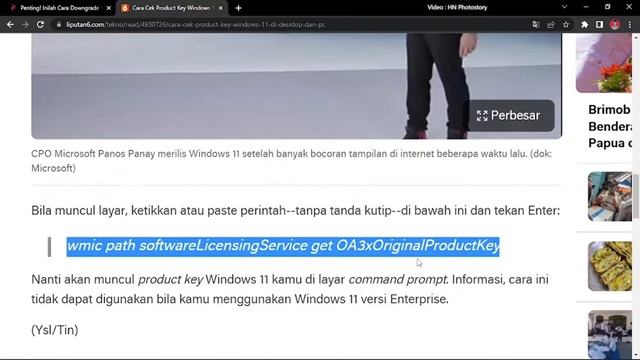Click the highlighted wmic command text
The width and height of the screenshot is (640, 360).
(x=283, y=246)
